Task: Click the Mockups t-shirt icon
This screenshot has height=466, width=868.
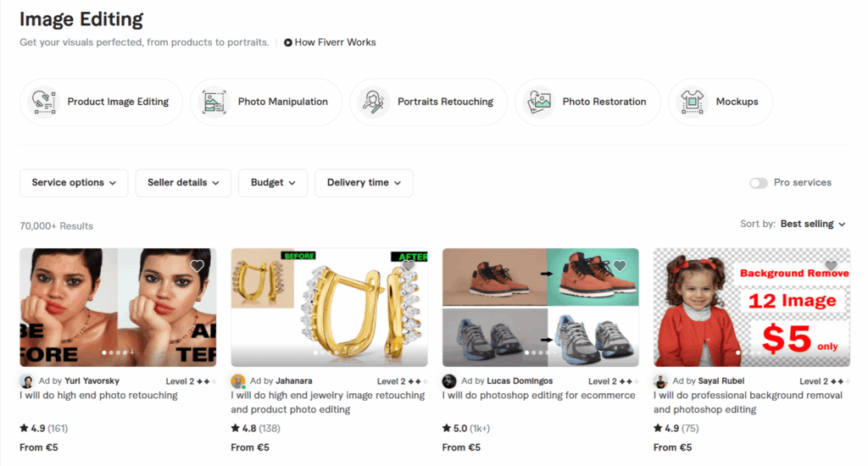Action: click(693, 102)
